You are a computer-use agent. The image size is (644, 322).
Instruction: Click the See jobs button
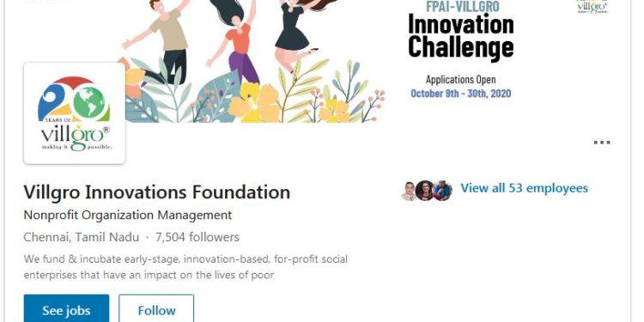click(x=66, y=309)
